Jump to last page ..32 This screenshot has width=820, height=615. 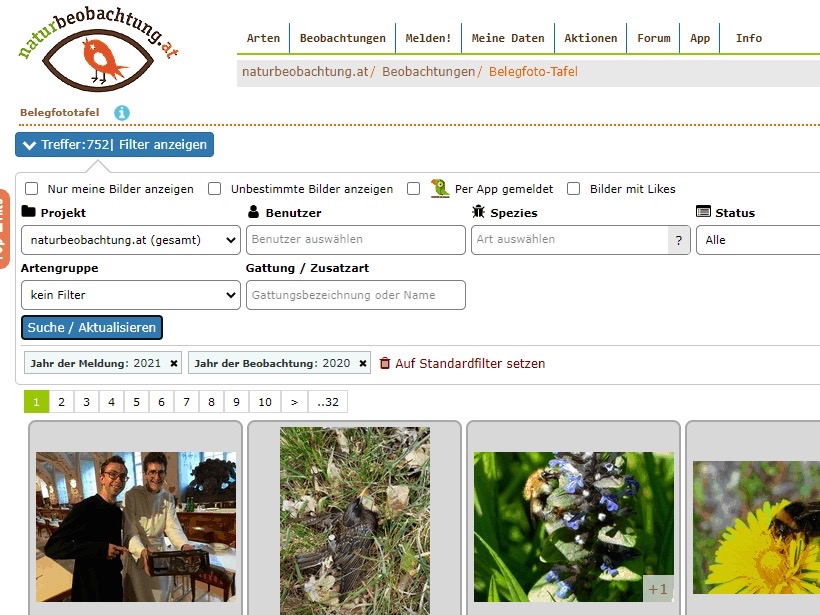[328, 402]
